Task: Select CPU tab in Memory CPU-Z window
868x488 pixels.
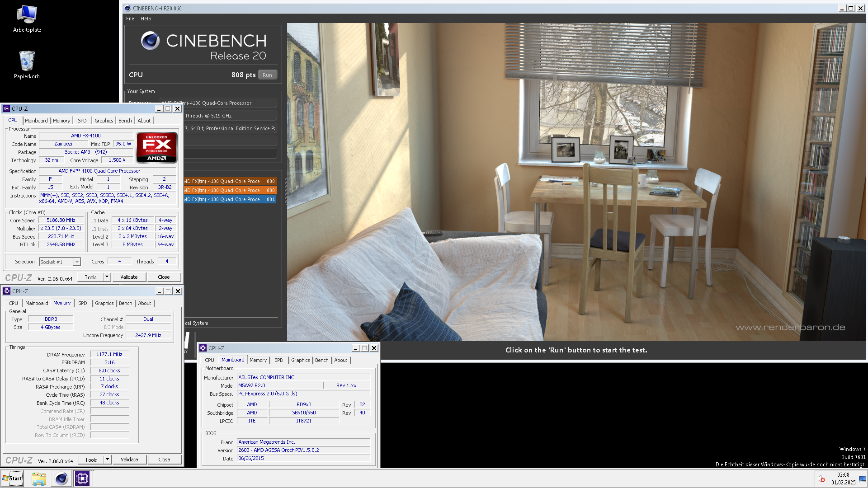Action: point(14,303)
